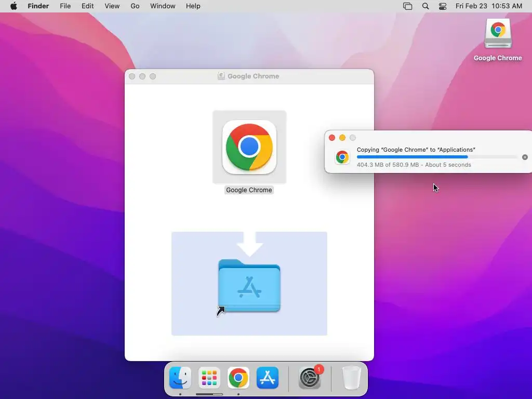This screenshot has width=532, height=399.
Task: Open the Finder menu
Action: click(38, 6)
